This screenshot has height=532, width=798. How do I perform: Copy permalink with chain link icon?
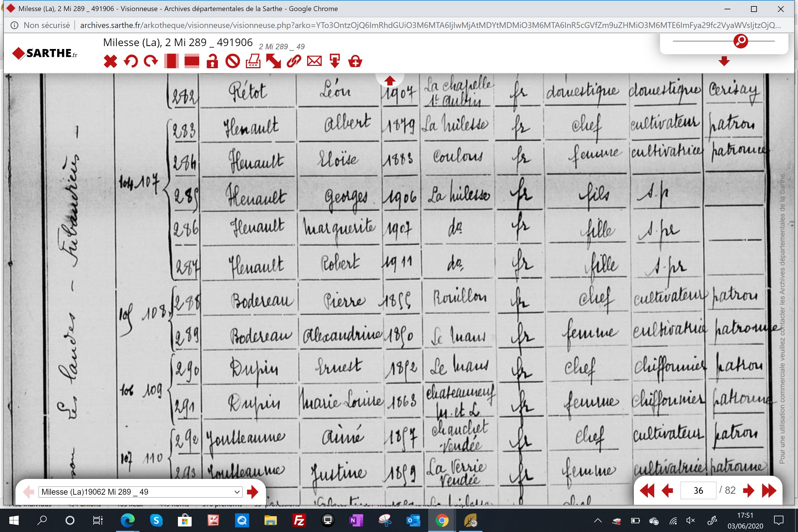coord(294,62)
